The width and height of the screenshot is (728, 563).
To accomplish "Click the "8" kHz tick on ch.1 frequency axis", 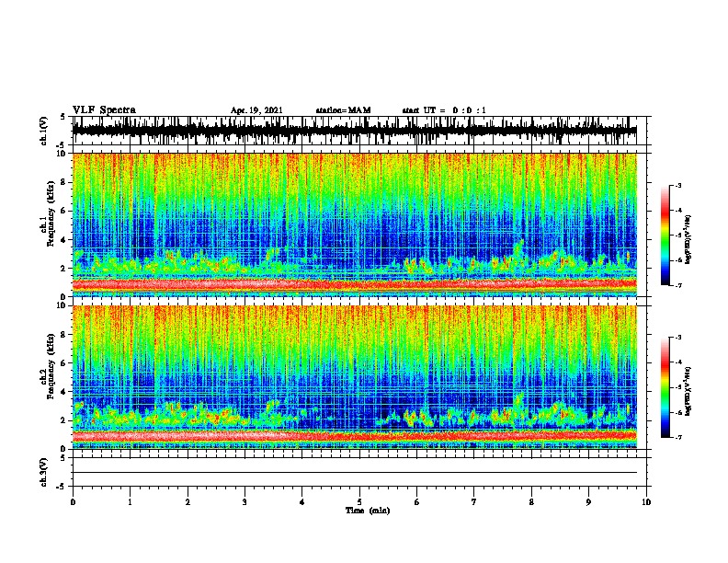I will (x=64, y=182).
